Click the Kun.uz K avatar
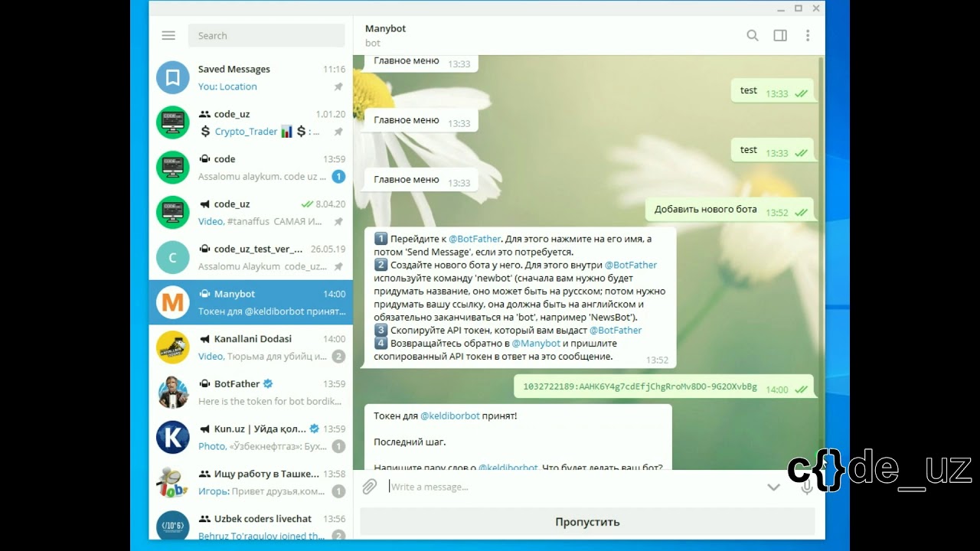Image resolution: width=980 pixels, height=551 pixels. tap(173, 438)
